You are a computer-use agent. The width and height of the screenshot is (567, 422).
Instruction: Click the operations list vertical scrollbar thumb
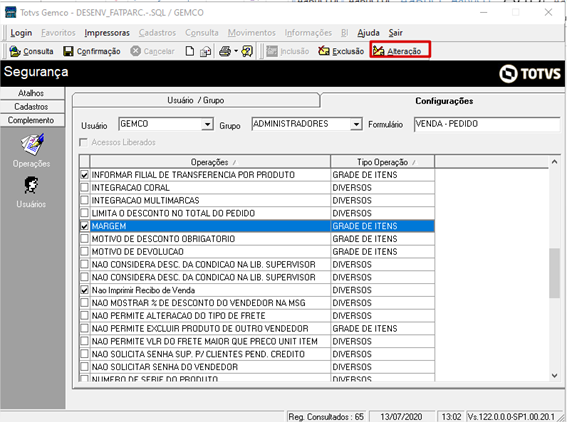pyautogui.click(x=554, y=273)
